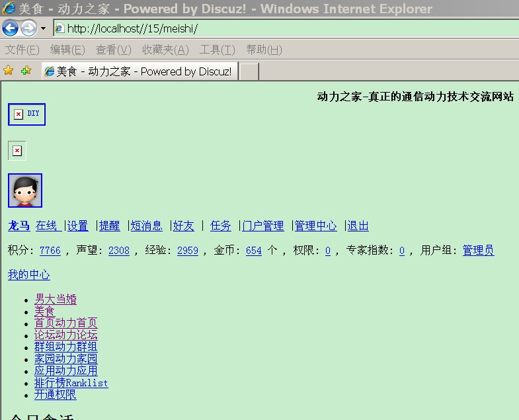The image size is (519, 420).
Task: Open the Favorites star icon
Action: pyautogui.click(x=9, y=70)
